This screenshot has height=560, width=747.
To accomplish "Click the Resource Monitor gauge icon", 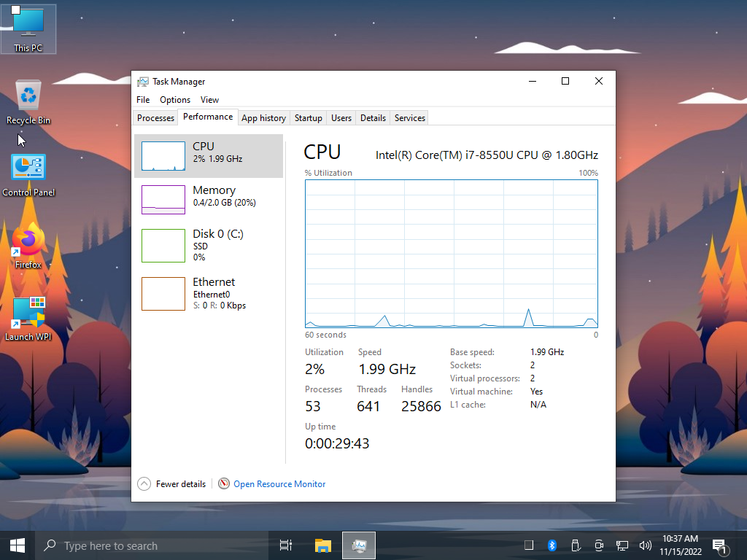I will [x=224, y=484].
